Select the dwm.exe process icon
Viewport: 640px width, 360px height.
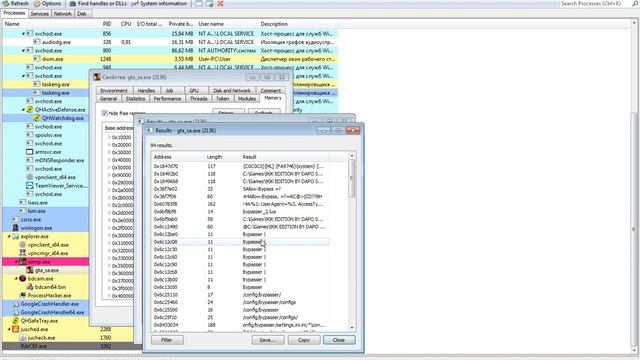coord(37,59)
